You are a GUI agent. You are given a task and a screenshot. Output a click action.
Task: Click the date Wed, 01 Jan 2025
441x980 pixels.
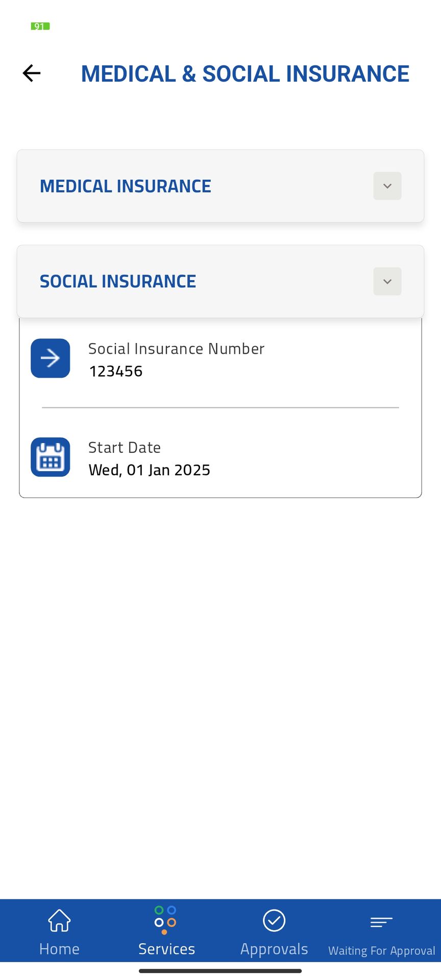click(x=150, y=470)
